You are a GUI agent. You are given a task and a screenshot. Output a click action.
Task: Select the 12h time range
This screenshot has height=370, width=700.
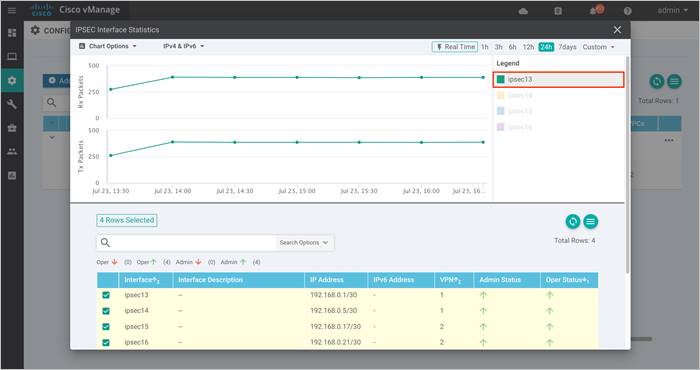[x=528, y=47]
